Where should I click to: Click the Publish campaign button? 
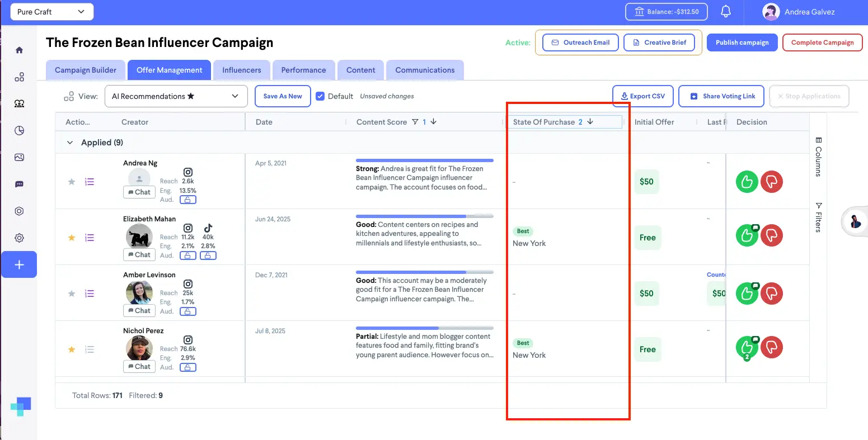742,42
